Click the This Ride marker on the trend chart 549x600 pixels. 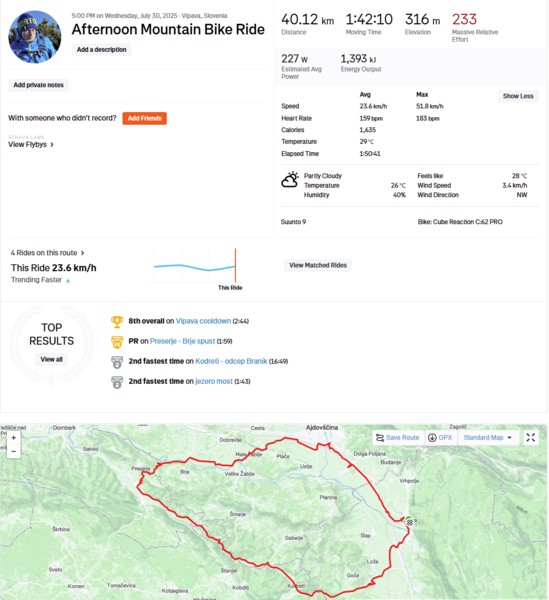[x=235, y=266]
